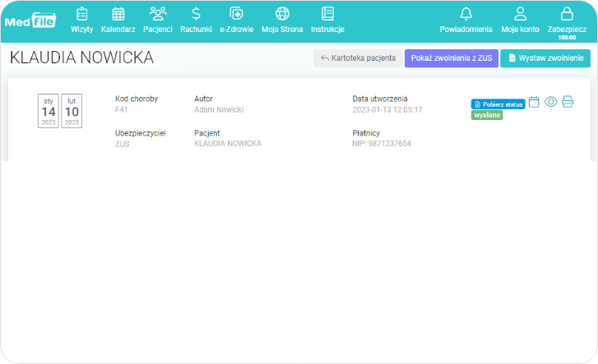
Task: Click the calendar icon on sick leave row
Action: [x=534, y=102]
